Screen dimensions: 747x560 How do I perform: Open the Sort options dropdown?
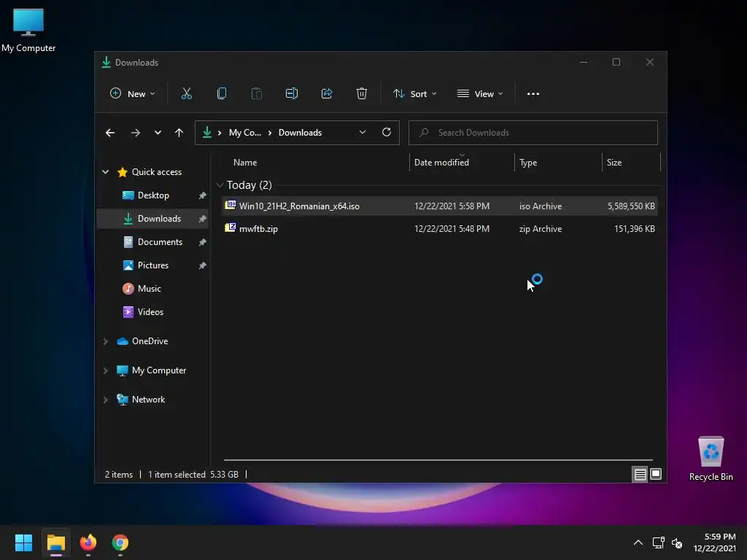(x=414, y=94)
